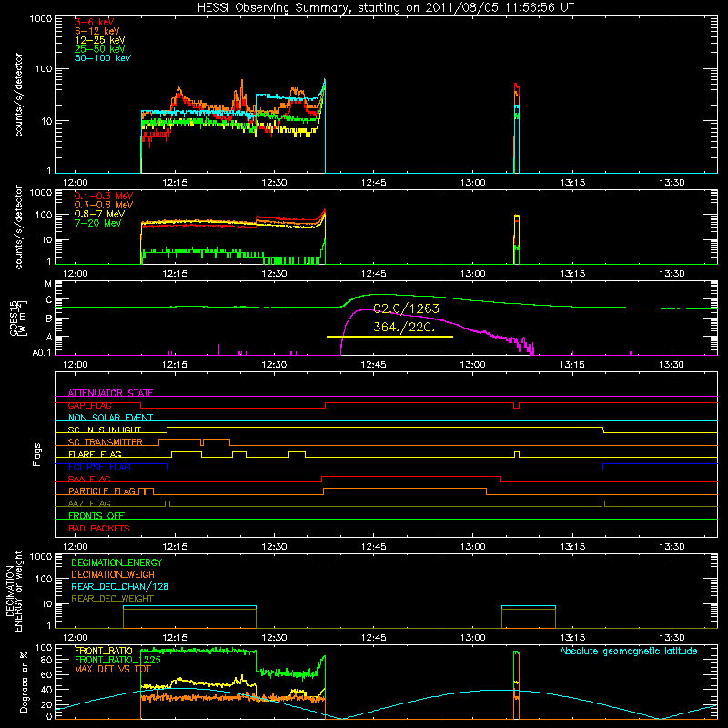
Task: Select the red 3-6 keV legend label
Action: (95, 22)
